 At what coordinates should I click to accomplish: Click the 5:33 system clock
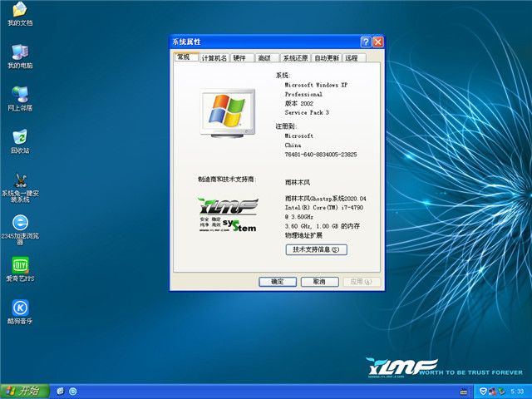pos(517,392)
